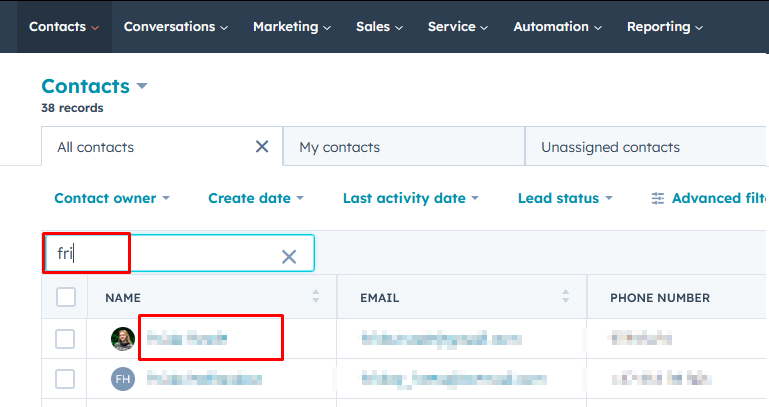Open the Reporting navigation menu
769x407 pixels.
pyautogui.click(x=664, y=27)
